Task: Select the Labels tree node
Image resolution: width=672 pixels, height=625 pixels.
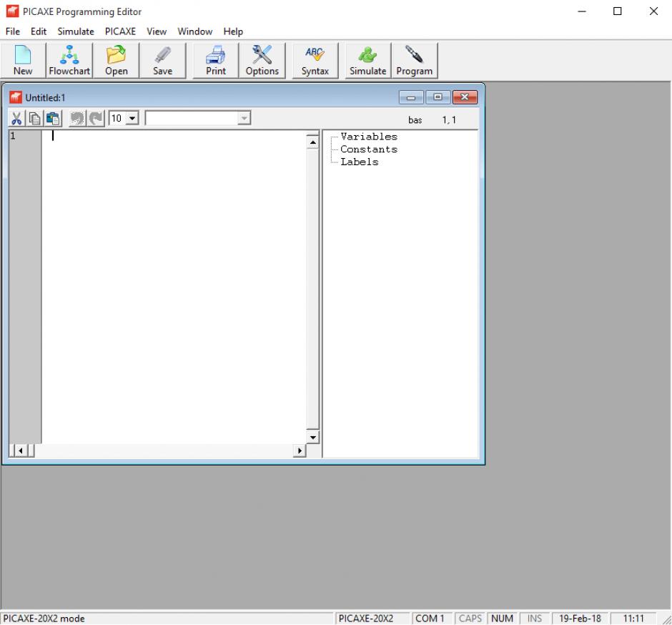Action: tap(360, 162)
